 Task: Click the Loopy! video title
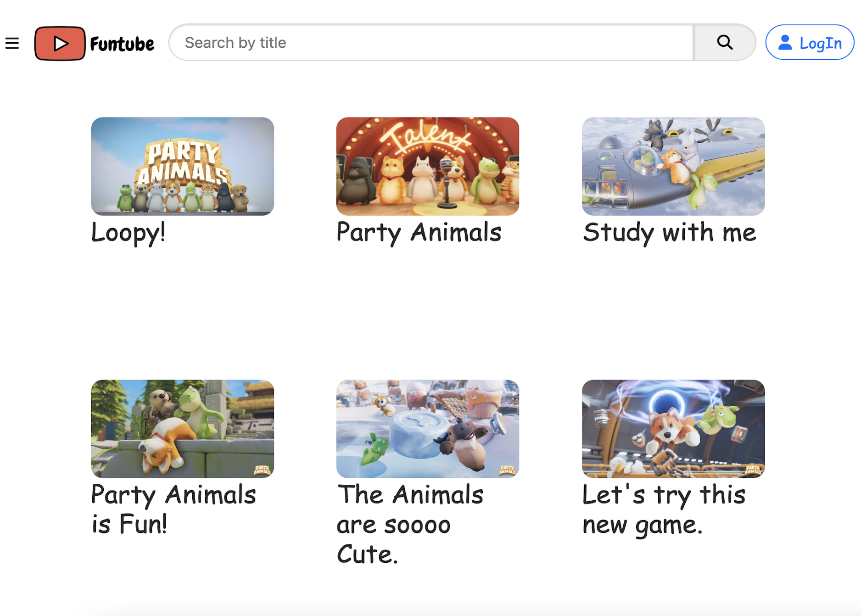(128, 232)
